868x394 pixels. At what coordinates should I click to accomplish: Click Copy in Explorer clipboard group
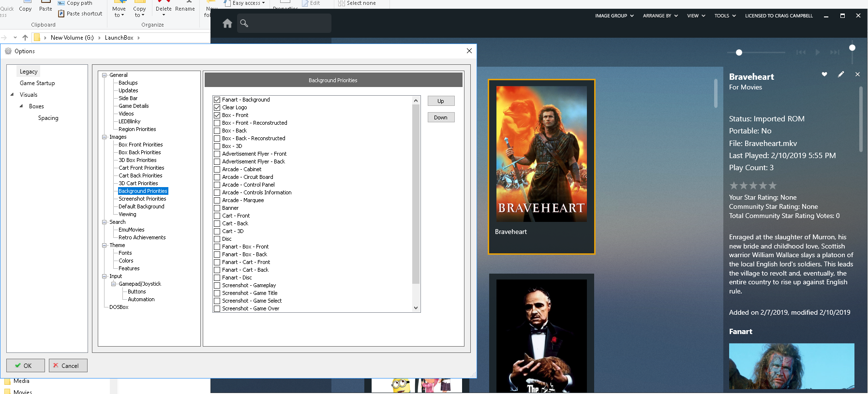point(25,6)
